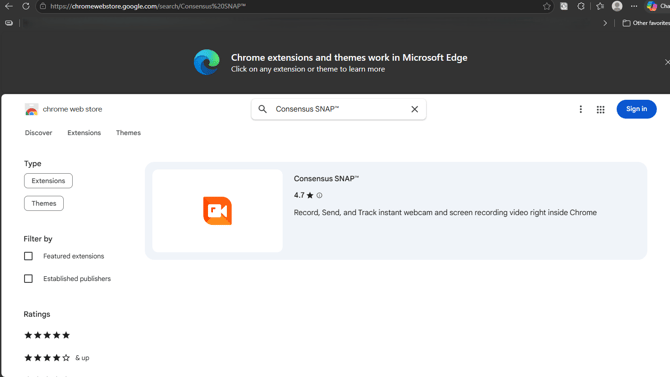The image size is (670, 377).
Task: Open the store options three-dot menu
Action: (580, 109)
